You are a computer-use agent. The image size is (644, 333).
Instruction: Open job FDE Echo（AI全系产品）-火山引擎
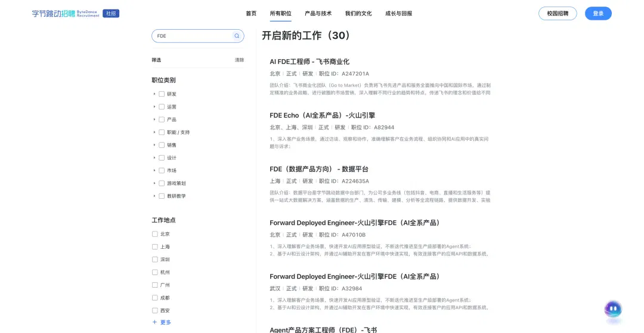coord(323,116)
